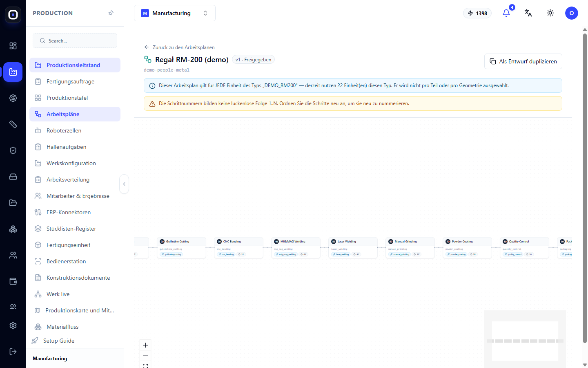This screenshot has height=368, width=588.
Task: Open the stacked cubes rail icon
Action: tap(13, 229)
